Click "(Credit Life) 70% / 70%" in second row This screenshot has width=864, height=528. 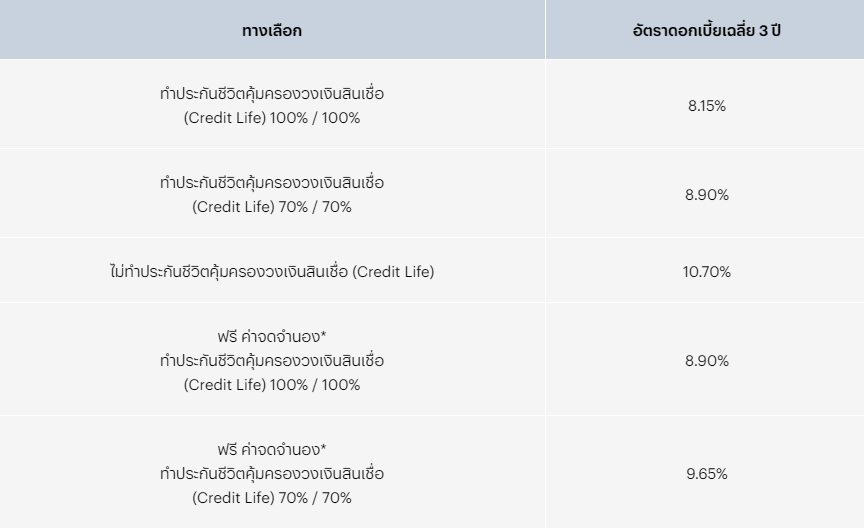point(272,207)
